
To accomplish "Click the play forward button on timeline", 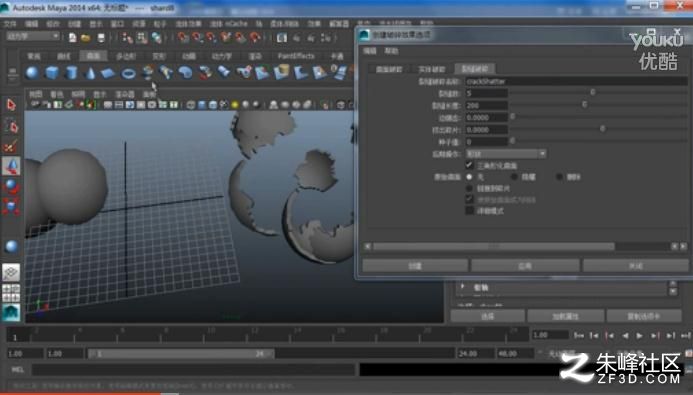I will tap(639, 336).
